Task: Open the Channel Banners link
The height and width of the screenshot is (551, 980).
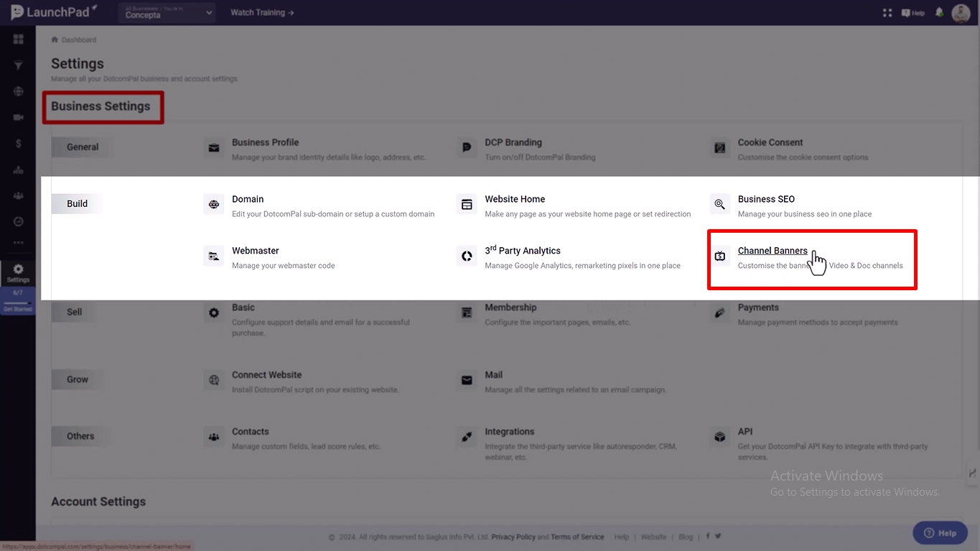Action: click(x=773, y=251)
